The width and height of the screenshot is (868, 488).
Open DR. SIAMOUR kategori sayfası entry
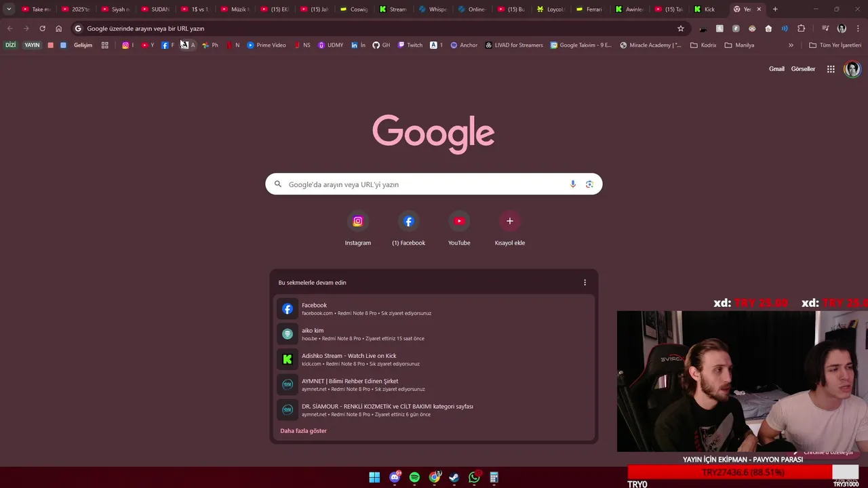click(434, 410)
